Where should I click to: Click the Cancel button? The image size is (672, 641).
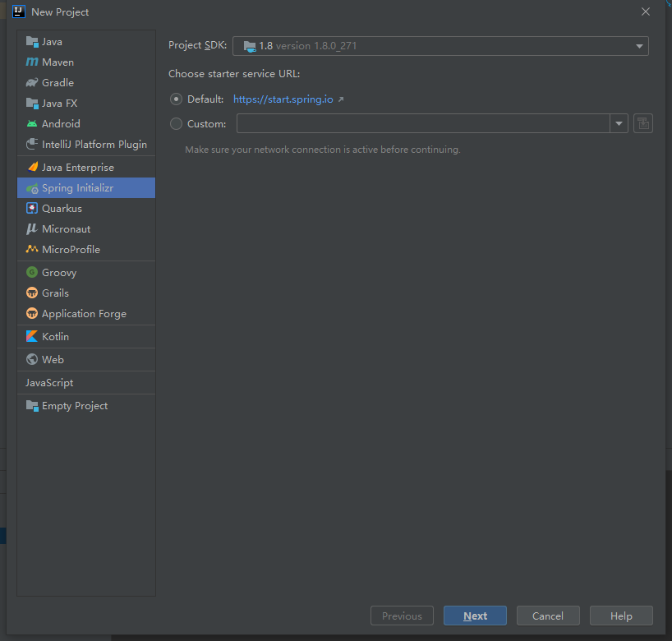[x=548, y=616]
